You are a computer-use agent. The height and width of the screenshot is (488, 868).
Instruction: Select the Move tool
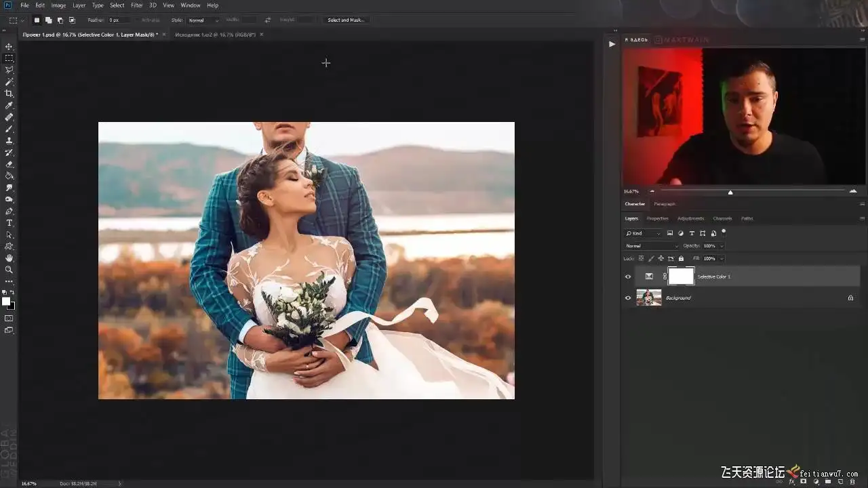[x=9, y=47]
